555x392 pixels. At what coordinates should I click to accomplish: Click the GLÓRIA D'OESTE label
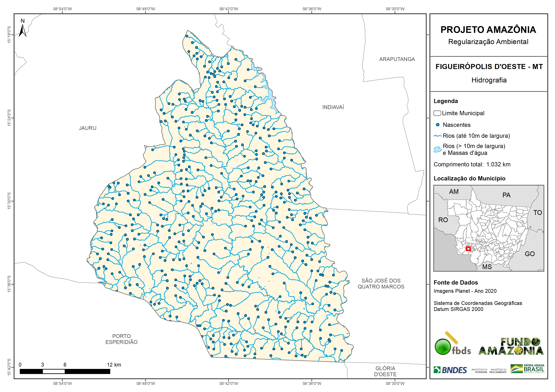[x=385, y=371]
